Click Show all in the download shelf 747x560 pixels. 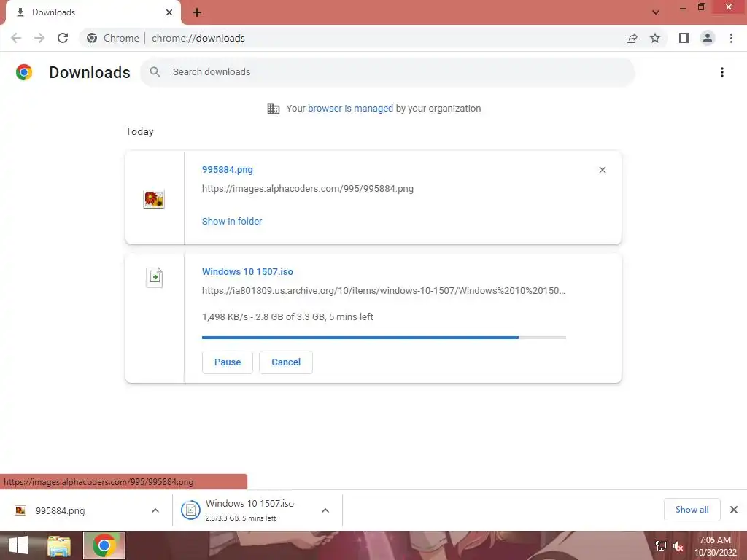click(692, 510)
